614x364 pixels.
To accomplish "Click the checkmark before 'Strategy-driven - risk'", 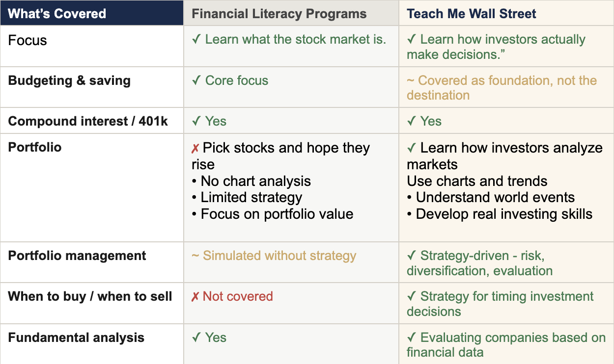I will 411,256.
